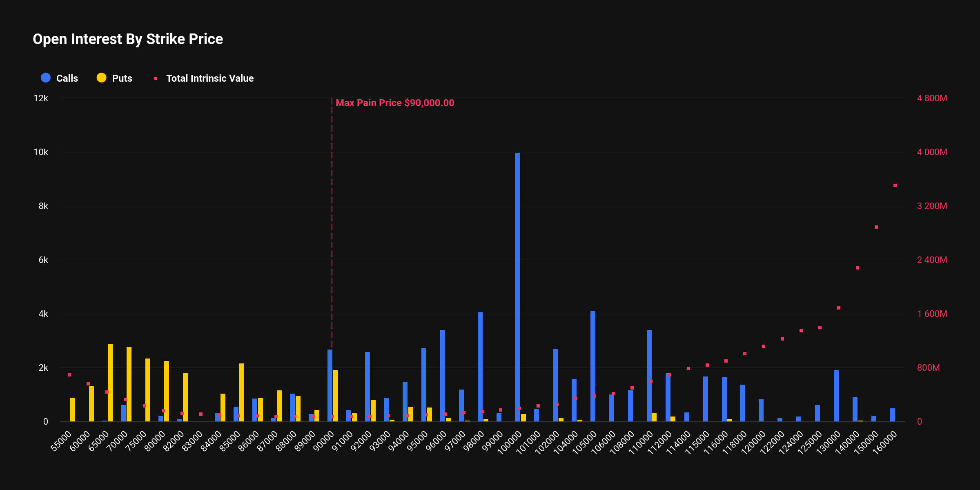Click the Max Pain Price $90,000.00 label
Image resolution: width=980 pixels, height=490 pixels.
pyautogui.click(x=394, y=103)
